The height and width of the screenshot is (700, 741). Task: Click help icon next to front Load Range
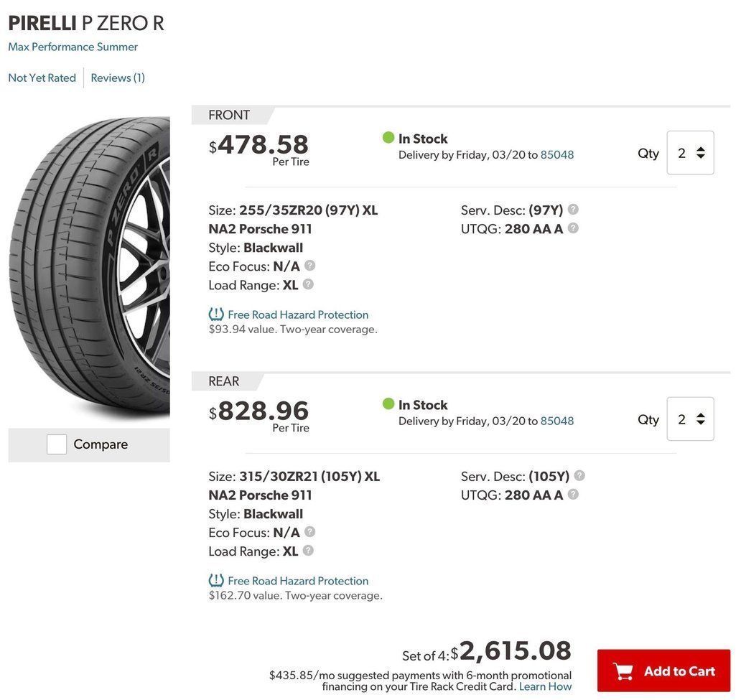click(308, 284)
